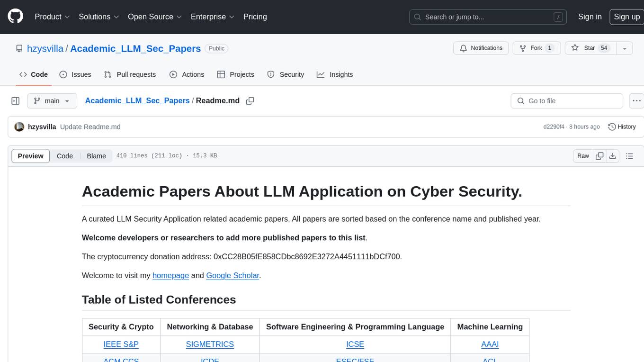This screenshot has height=362, width=644.
Task: Download the raw file
Action: coord(612,156)
